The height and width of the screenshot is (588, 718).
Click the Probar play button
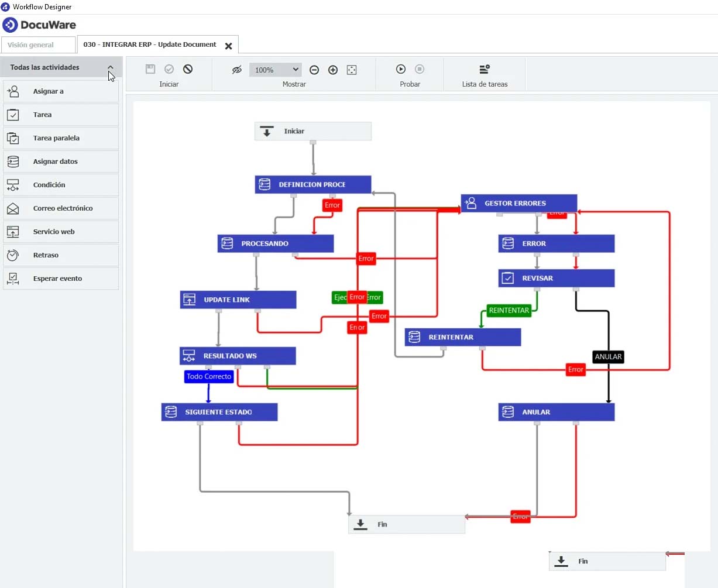tap(401, 69)
